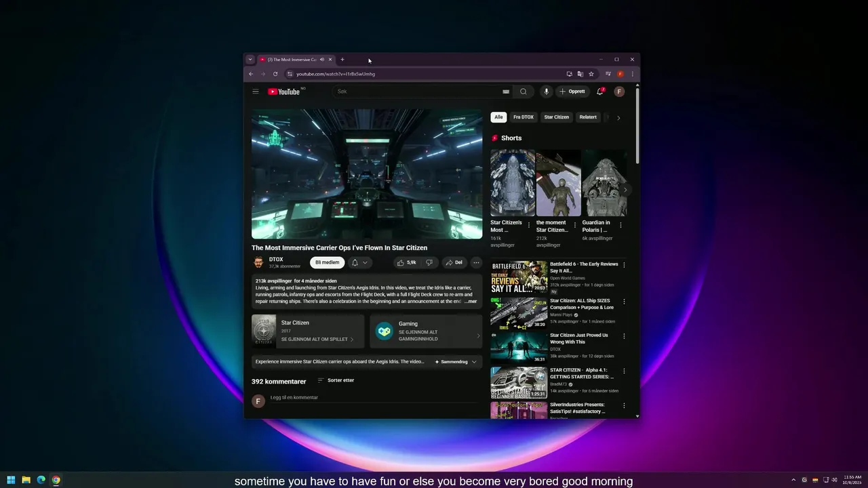Click the Del share button
Screen dimensions: 868x488
tap(454, 262)
